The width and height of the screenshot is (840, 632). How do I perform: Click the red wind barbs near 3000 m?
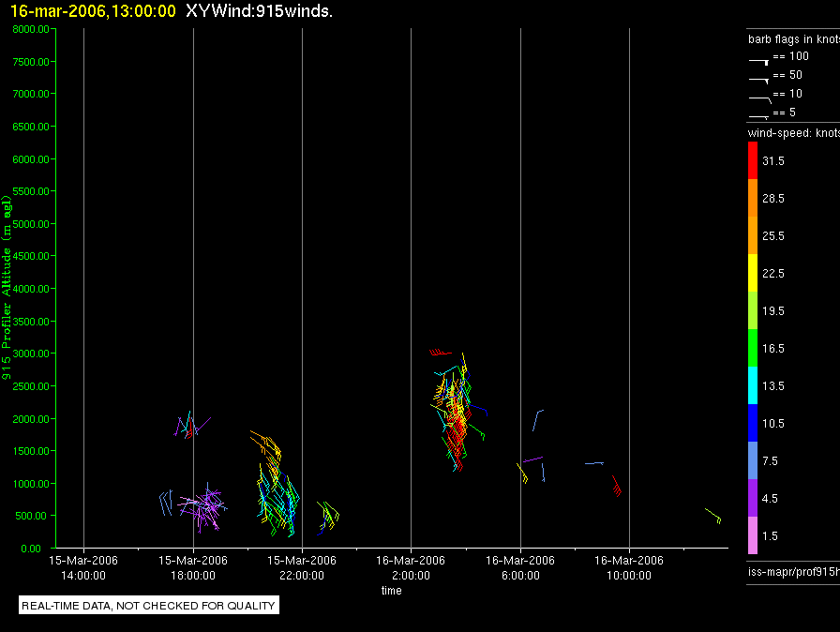pyautogui.click(x=441, y=353)
